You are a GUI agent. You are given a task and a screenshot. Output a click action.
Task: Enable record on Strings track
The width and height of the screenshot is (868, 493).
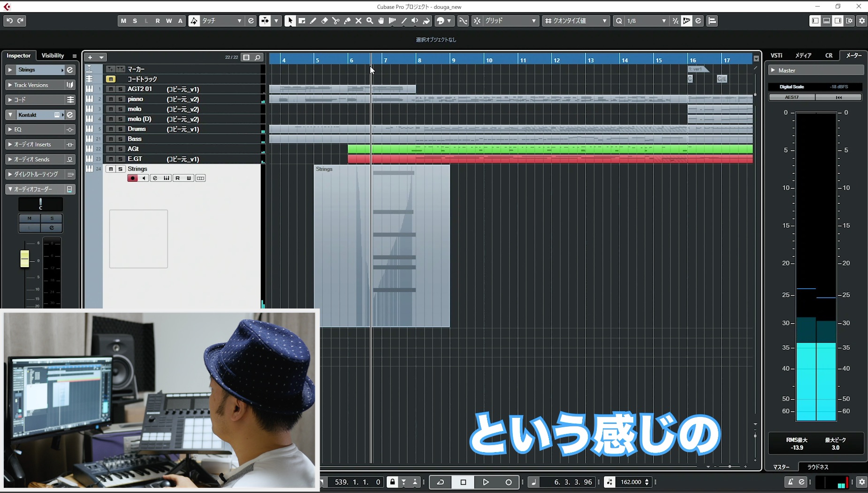click(132, 178)
